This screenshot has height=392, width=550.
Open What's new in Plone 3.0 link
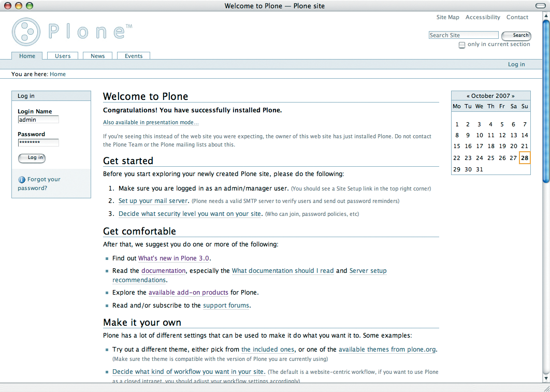pos(173,258)
